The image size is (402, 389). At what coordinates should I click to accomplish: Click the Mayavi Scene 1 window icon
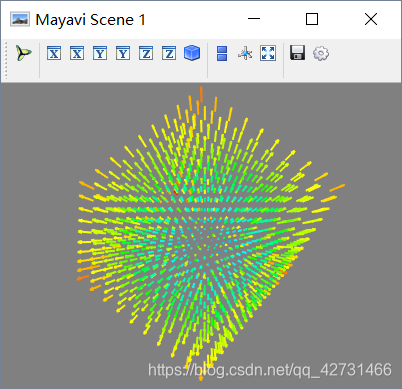20,19
